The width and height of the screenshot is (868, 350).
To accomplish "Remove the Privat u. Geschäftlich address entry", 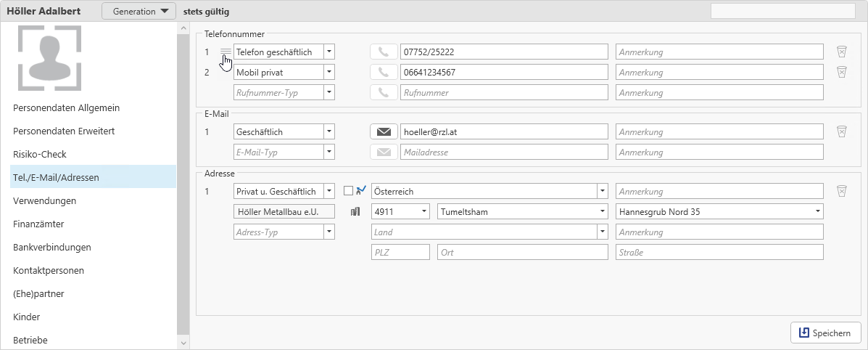I will coord(841,191).
